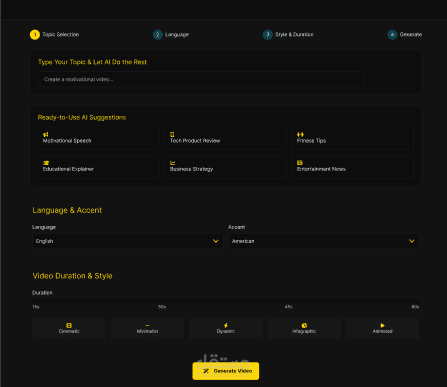Click the 30s duration label

(x=162, y=307)
